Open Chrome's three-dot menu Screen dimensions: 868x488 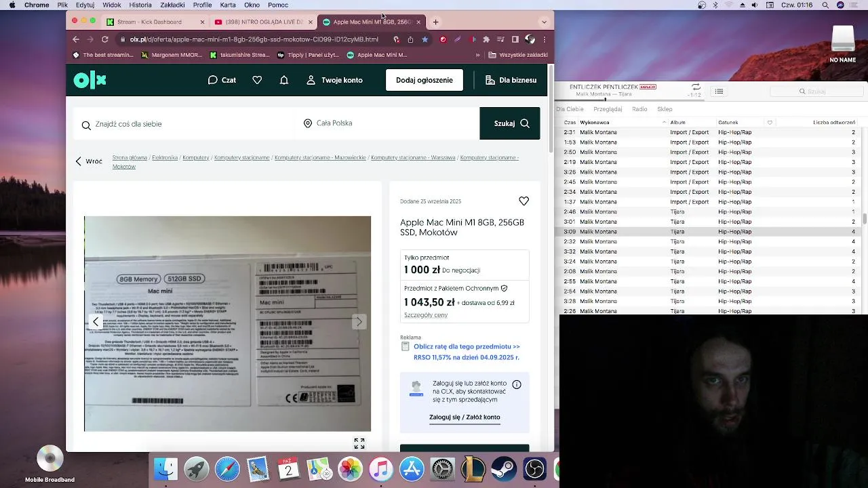pos(545,39)
